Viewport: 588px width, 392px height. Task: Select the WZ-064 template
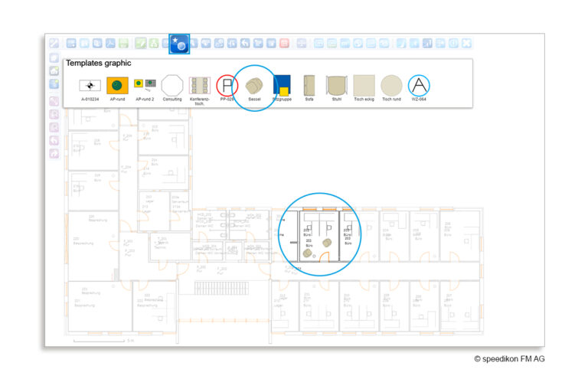click(x=419, y=85)
